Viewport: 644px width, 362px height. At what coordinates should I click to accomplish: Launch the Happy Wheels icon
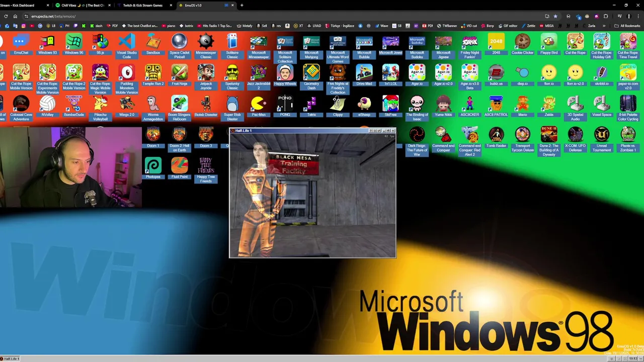point(285,75)
